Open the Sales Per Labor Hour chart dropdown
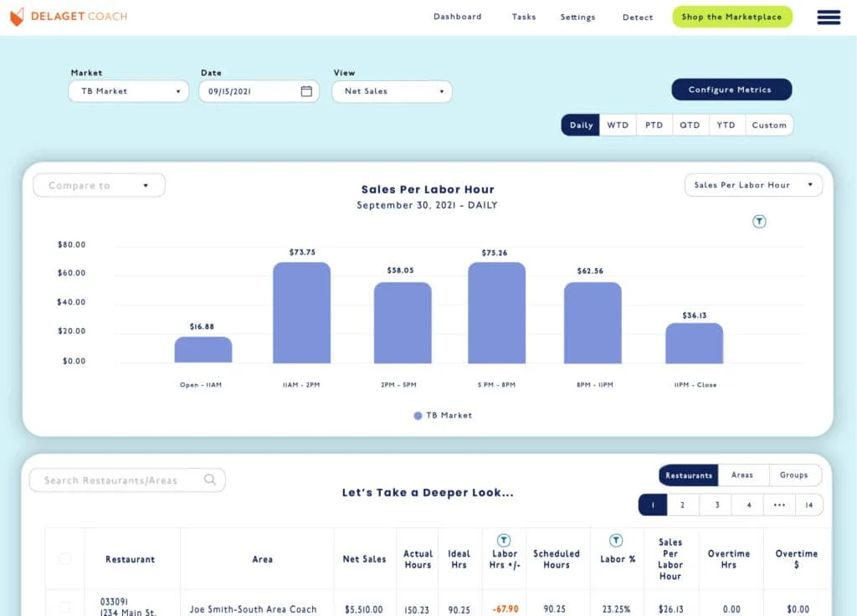 pos(752,185)
